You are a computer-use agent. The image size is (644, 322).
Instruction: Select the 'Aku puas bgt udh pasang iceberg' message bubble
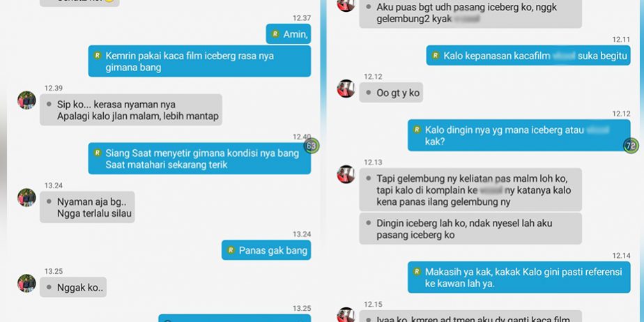[x=470, y=14]
